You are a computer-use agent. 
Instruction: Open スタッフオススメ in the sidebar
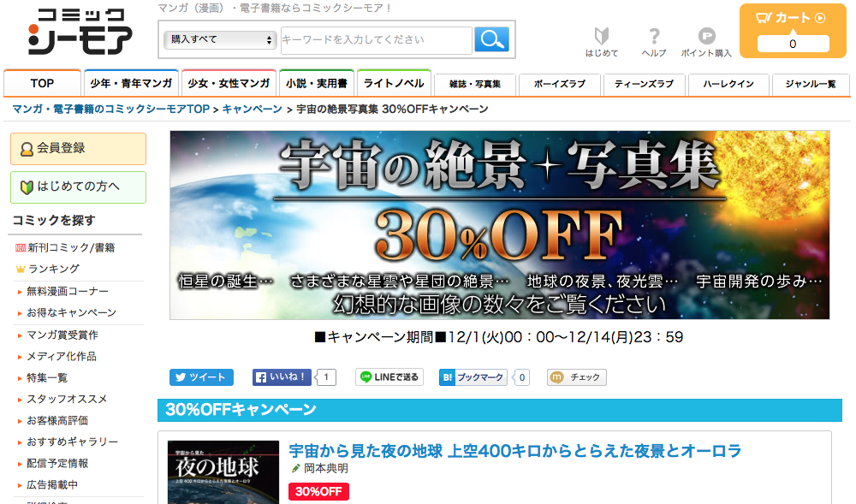click(x=67, y=399)
